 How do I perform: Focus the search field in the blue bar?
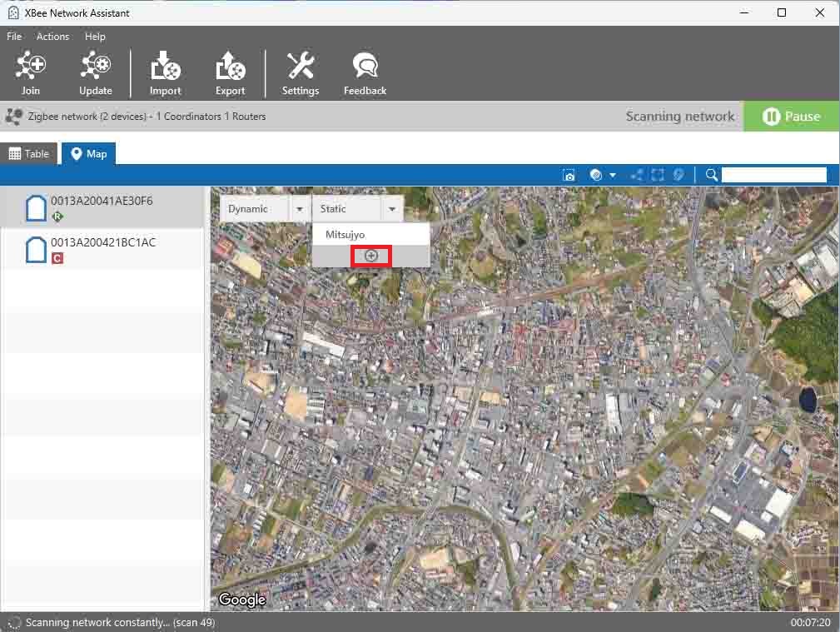(773, 176)
